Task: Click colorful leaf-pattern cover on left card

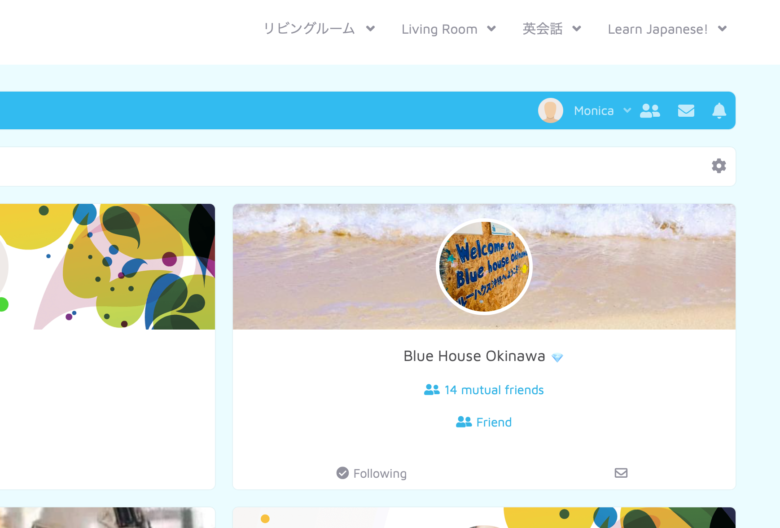Action: 107,267
